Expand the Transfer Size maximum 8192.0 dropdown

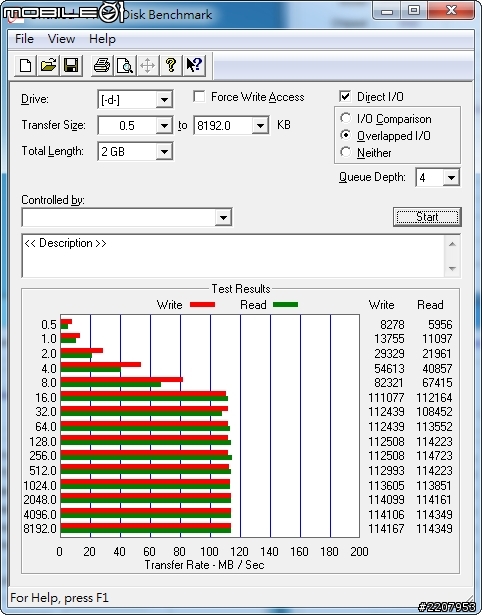pyautogui.click(x=260, y=126)
